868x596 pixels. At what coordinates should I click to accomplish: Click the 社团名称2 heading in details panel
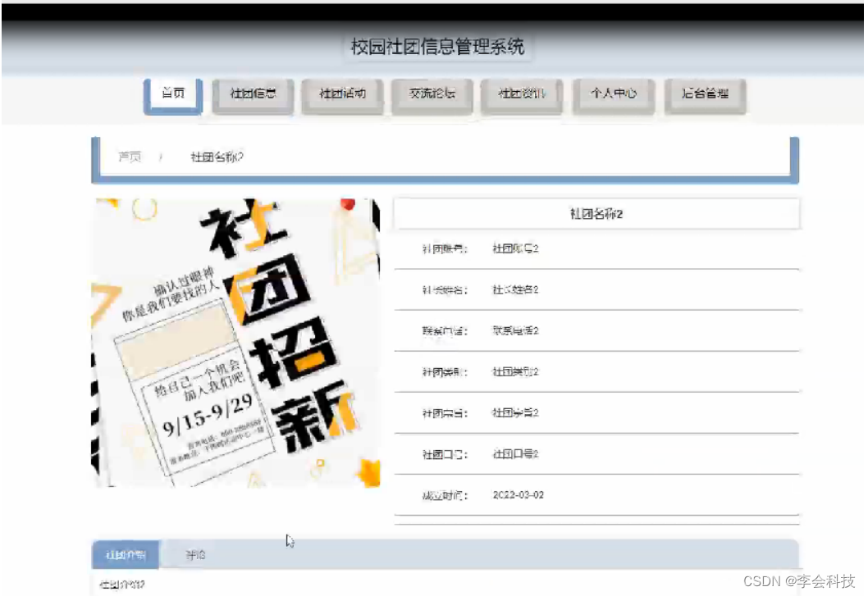point(596,214)
